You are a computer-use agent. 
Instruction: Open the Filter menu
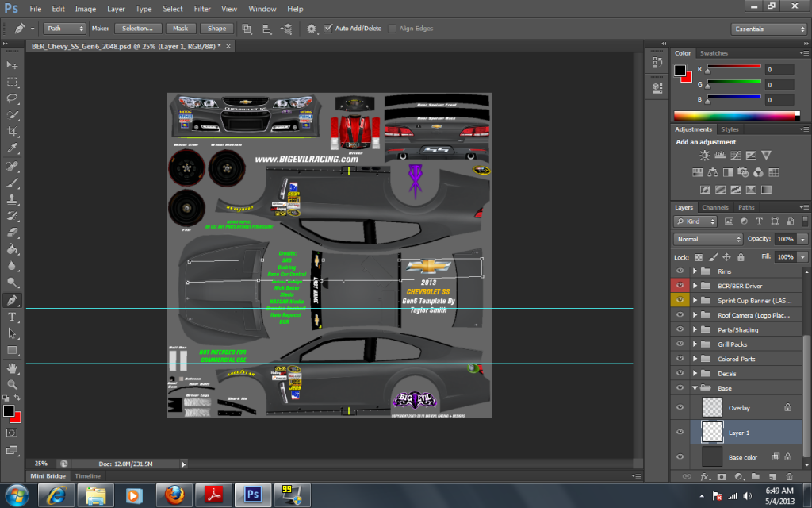[x=202, y=9]
